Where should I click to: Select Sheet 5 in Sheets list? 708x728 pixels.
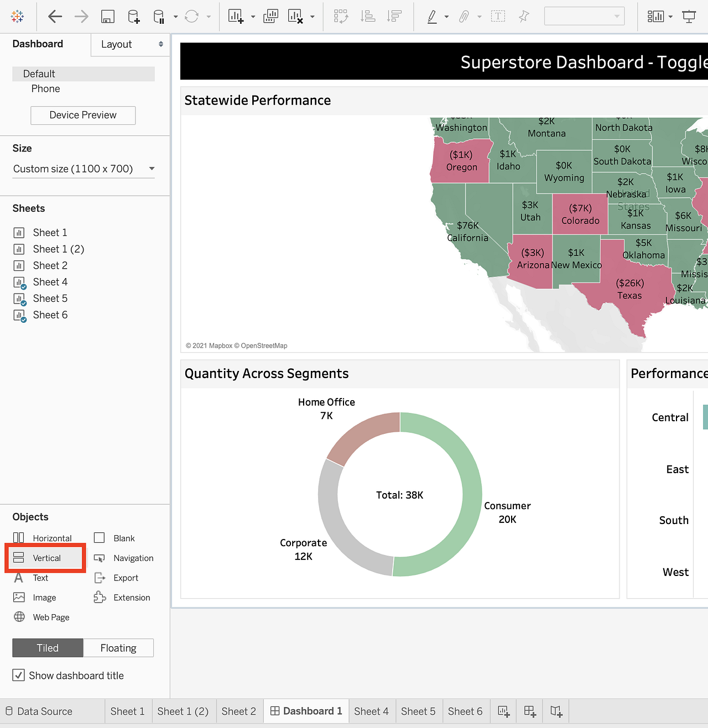[40, 298]
